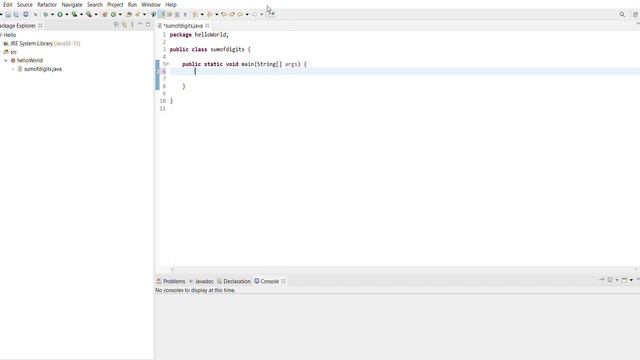Close the sumofdigits.java editor tab
Image resolution: width=640 pixels, height=360 pixels.
(x=207, y=25)
